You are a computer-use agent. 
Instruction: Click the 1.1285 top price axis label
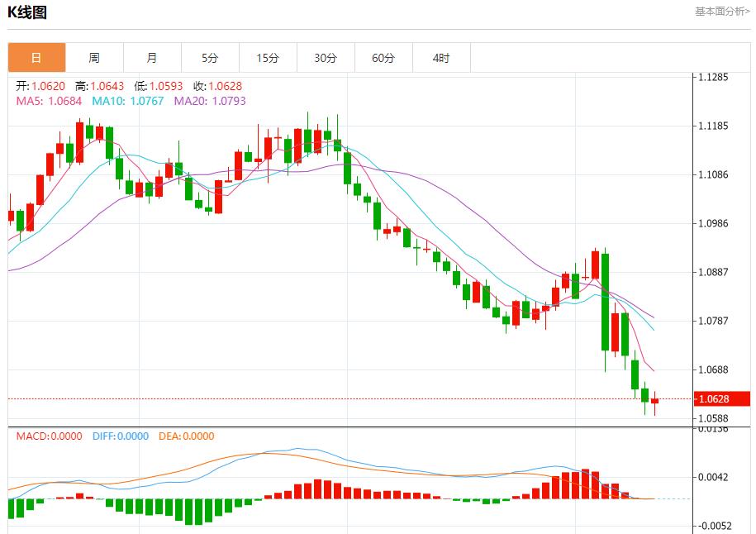click(713, 77)
